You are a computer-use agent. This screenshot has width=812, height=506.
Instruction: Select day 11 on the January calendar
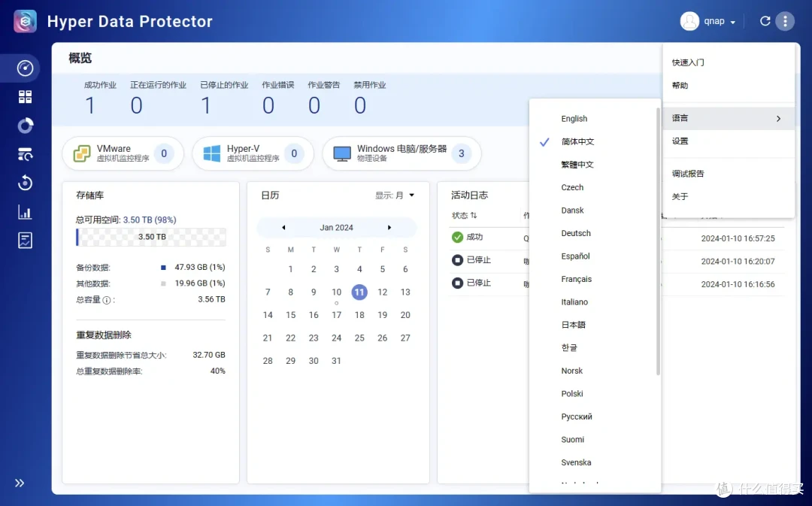tap(359, 292)
